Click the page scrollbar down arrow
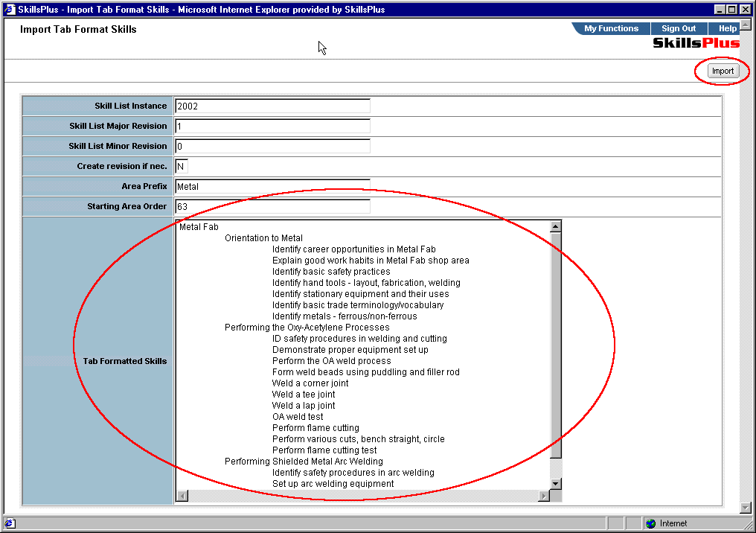This screenshot has width=756, height=533. tap(746, 508)
